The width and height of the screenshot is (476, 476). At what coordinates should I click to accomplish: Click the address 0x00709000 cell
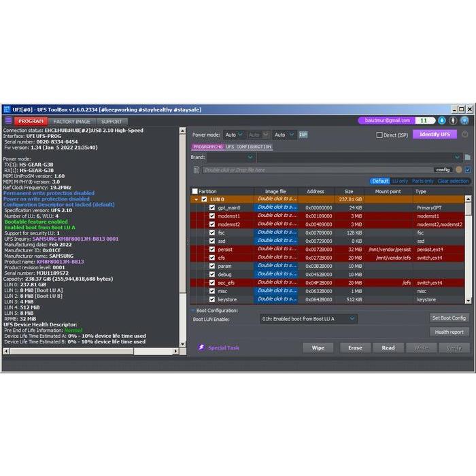tap(318, 233)
